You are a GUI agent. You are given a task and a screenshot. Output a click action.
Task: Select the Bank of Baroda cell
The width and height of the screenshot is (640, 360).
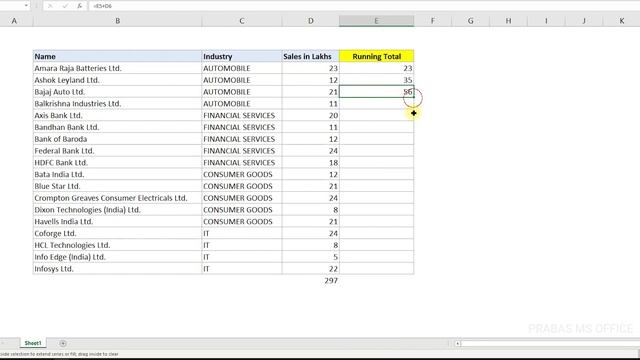click(x=117, y=139)
